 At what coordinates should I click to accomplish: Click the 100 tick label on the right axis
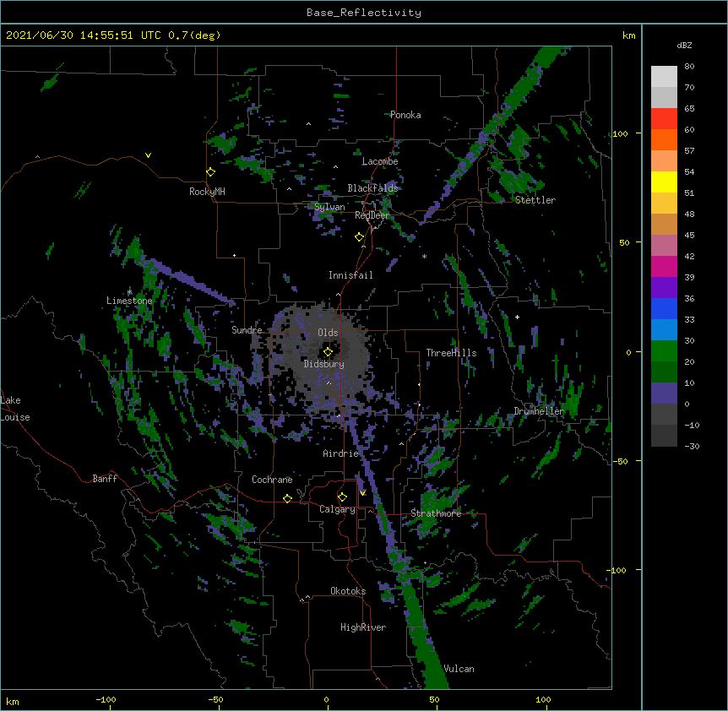(620, 133)
